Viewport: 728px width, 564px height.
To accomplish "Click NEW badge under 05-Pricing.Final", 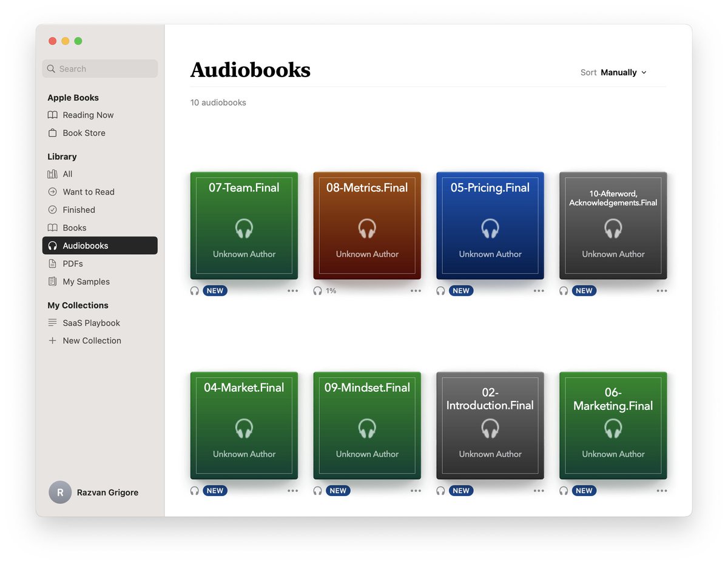I will click(461, 290).
